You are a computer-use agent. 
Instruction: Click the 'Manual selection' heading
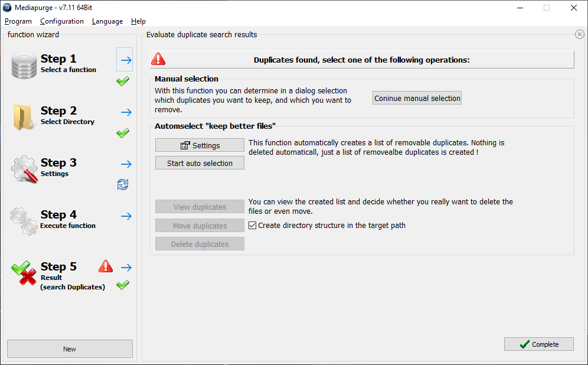point(187,79)
